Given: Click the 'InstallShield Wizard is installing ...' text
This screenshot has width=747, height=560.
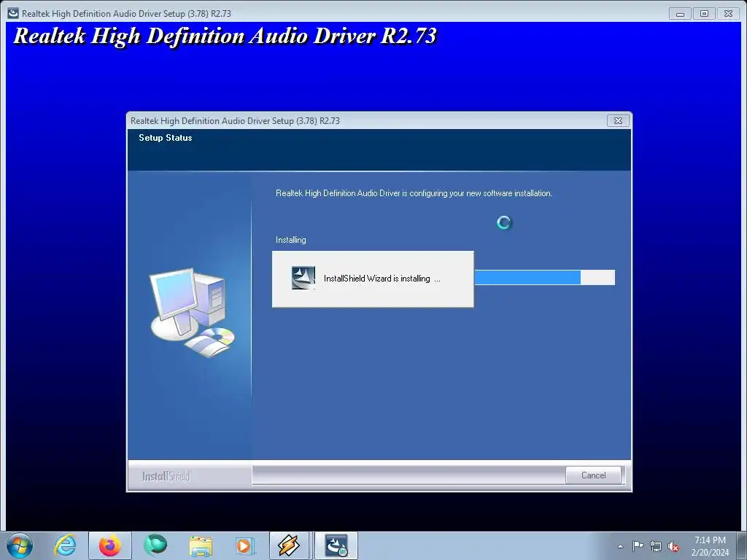Looking at the screenshot, I should click(382, 279).
